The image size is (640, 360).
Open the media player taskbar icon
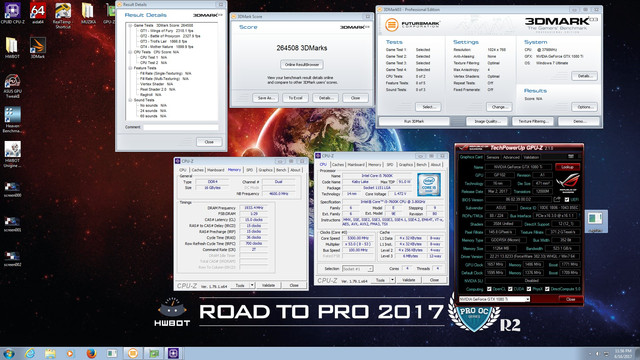coord(70,353)
